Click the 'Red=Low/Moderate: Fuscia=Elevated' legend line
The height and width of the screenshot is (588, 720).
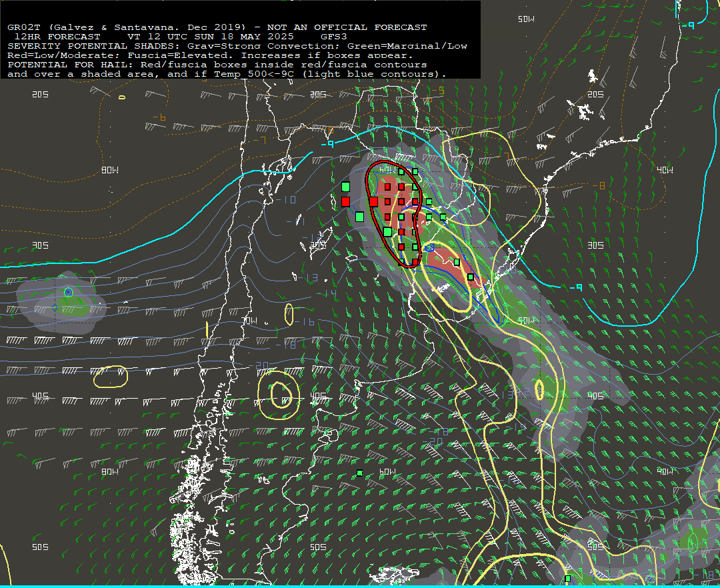(210, 55)
